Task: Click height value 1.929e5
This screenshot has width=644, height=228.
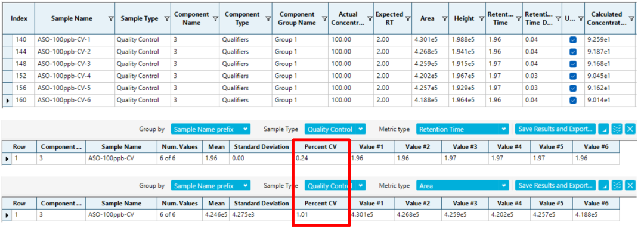Action: (466, 88)
